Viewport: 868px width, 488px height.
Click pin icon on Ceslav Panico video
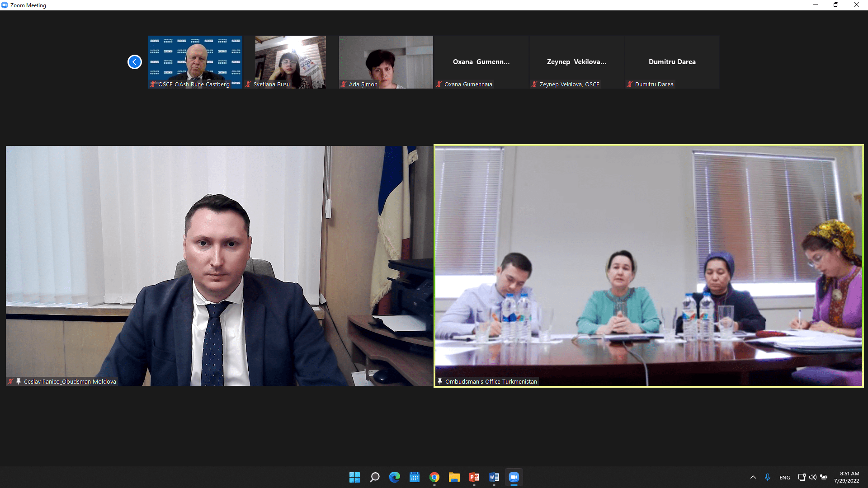tap(19, 381)
